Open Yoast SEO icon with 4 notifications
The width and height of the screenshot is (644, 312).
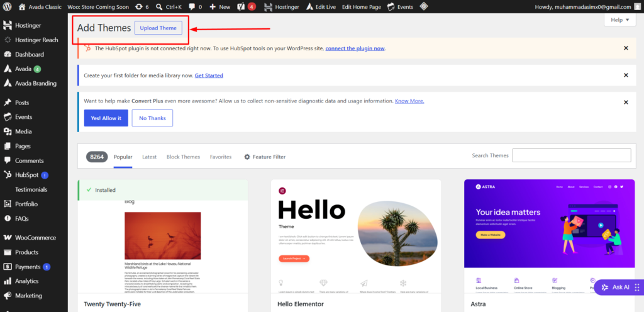tap(241, 6)
